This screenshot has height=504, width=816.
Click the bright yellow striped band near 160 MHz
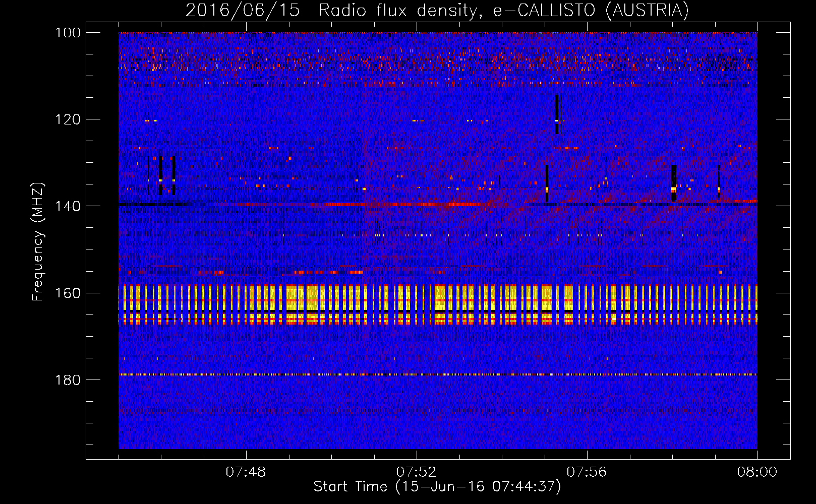point(438,304)
